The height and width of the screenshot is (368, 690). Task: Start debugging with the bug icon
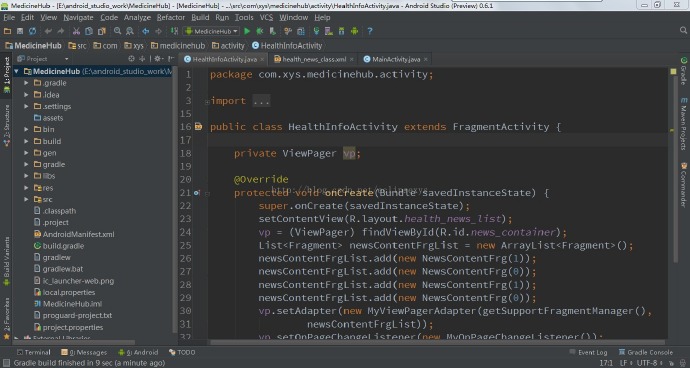(x=260, y=31)
